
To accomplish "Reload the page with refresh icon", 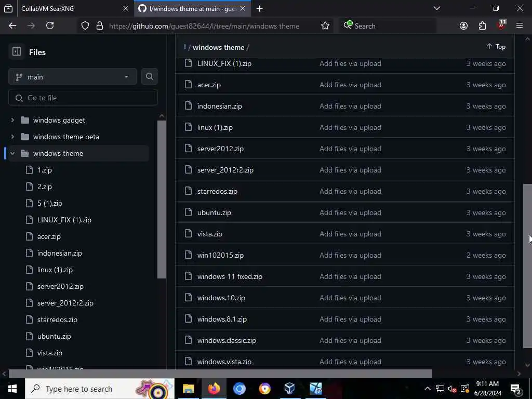I will [x=50, y=26].
